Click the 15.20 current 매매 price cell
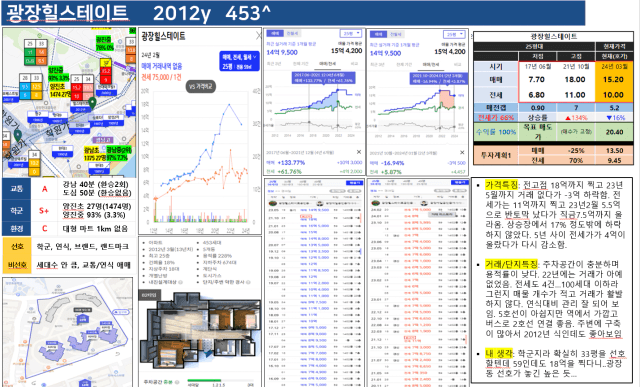 613,80
